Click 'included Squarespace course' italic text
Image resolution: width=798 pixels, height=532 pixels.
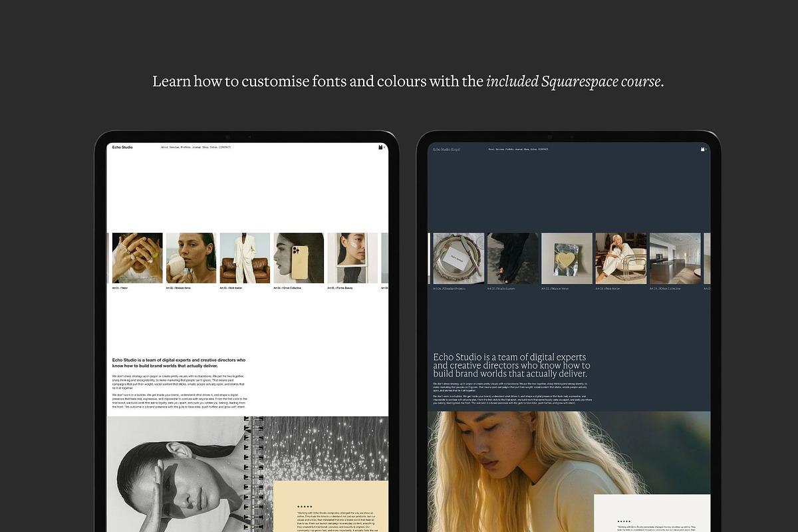574,82
